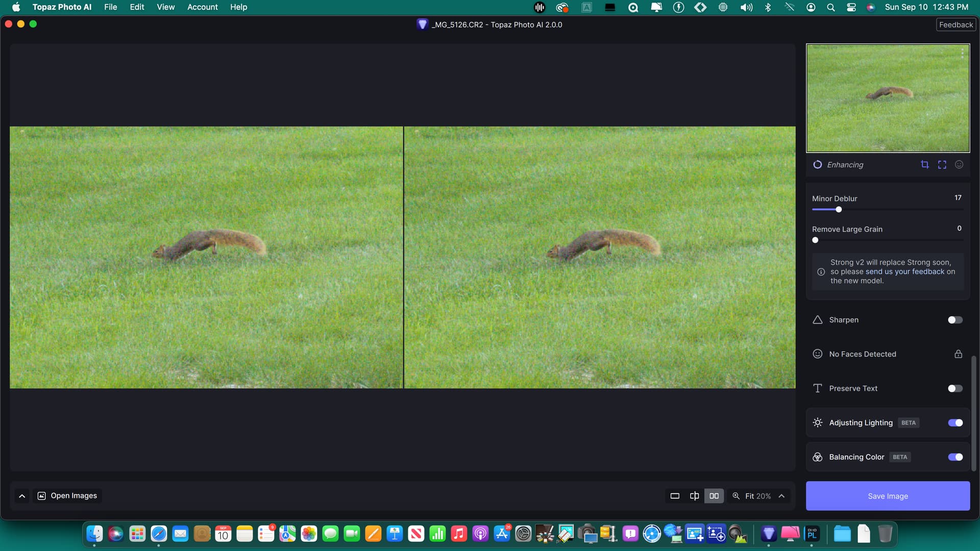Viewport: 980px width, 551px height.
Task: Disable Adjusting Lighting toggle
Action: 954,422
